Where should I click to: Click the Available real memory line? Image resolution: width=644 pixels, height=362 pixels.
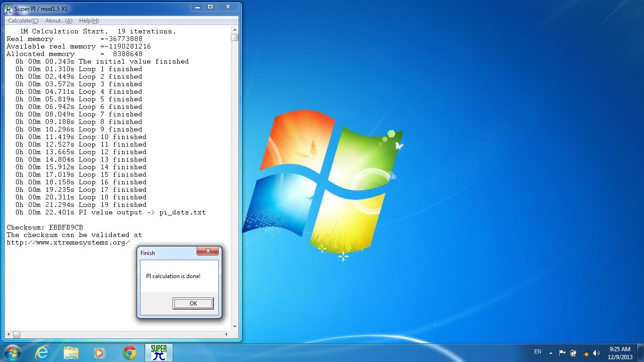point(79,47)
